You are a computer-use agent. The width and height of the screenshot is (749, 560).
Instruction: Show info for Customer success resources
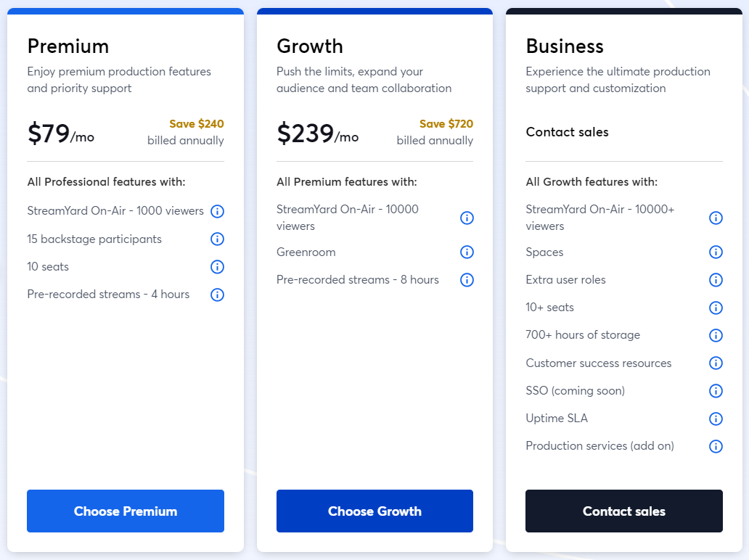716,363
